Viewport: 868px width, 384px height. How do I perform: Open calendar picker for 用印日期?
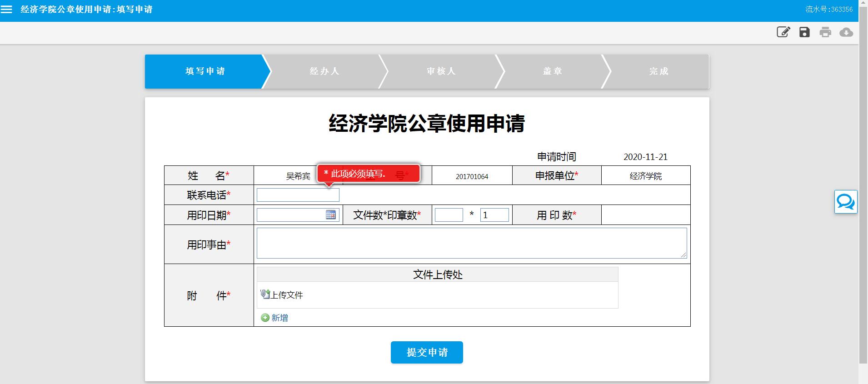click(331, 215)
